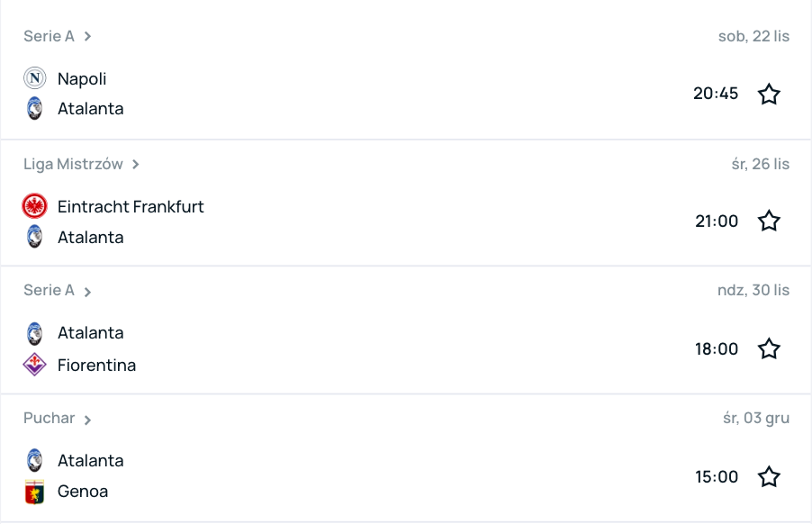Click the Napoli club crest icon
This screenshot has height=524, width=812.
coord(34,78)
